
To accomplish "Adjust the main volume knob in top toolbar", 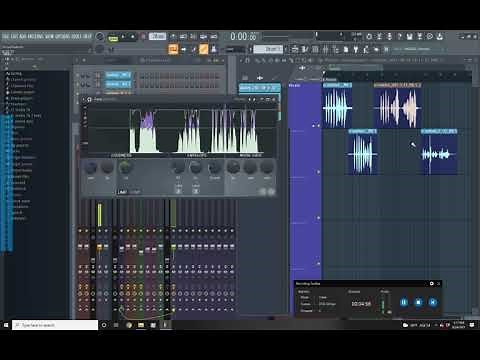I will [99, 36].
